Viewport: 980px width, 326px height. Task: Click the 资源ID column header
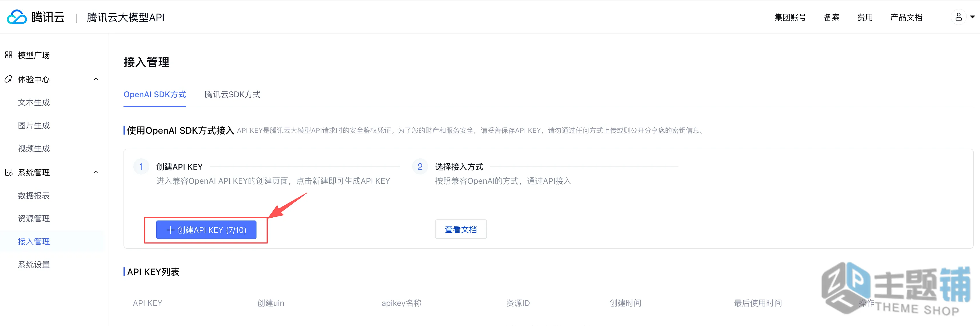tap(518, 303)
